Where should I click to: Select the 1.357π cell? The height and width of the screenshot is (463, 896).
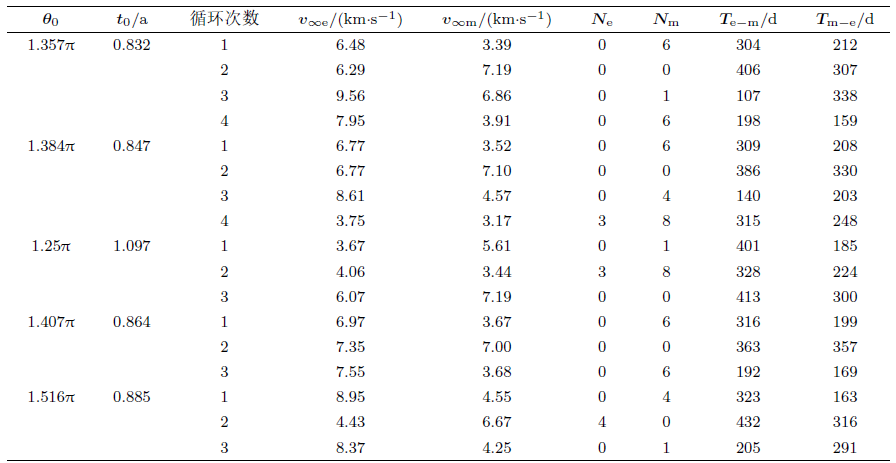pyautogui.click(x=53, y=45)
